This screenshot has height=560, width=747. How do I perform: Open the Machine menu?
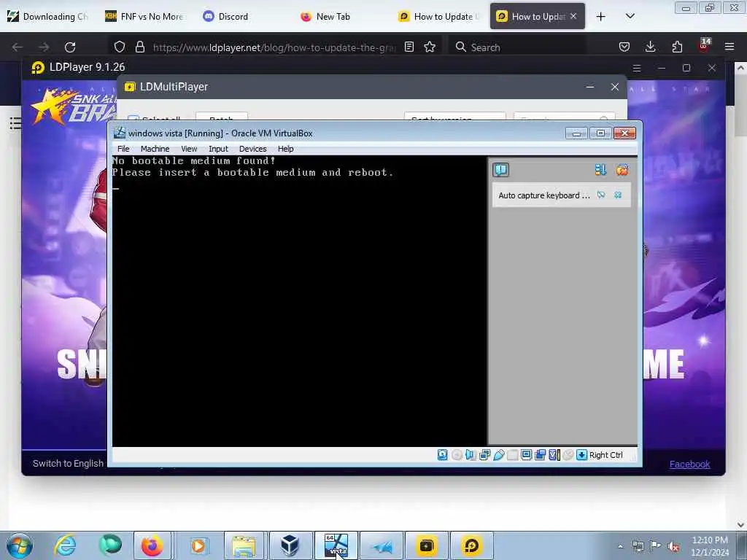pos(155,149)
